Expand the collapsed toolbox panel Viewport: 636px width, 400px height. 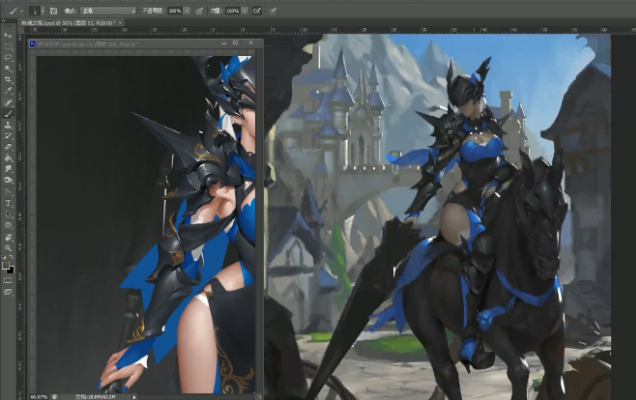pyautogui.click(x=4, y=21)
